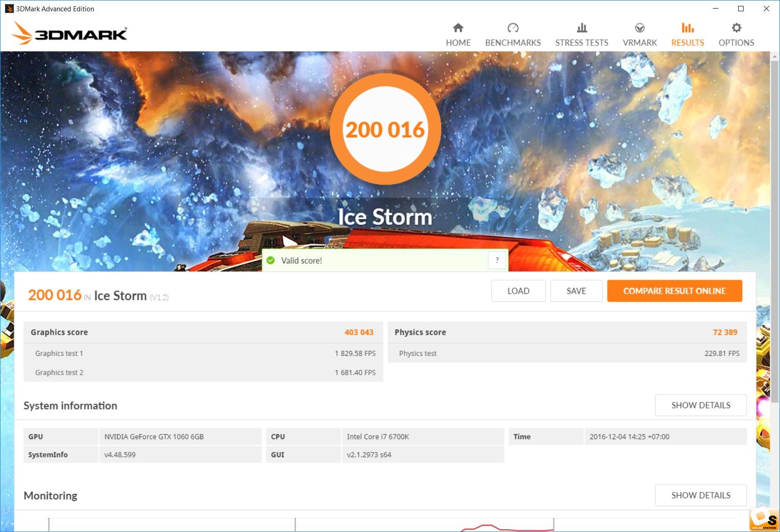Click the 229.81 FPS value

tap(722, 354)
